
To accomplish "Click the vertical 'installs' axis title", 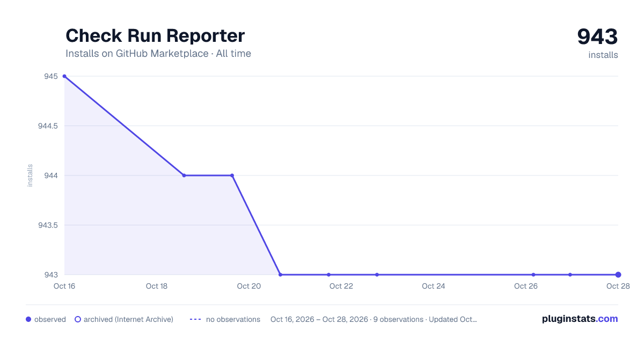I will coord(30,175).
